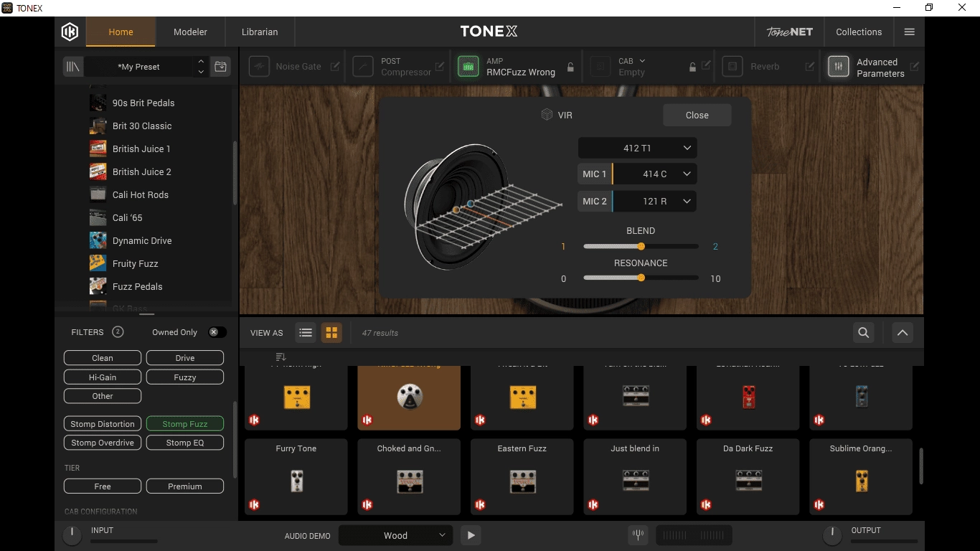Select the AMP module icon
The width and height of the screenshot is (980, 551).
(468, 67)
